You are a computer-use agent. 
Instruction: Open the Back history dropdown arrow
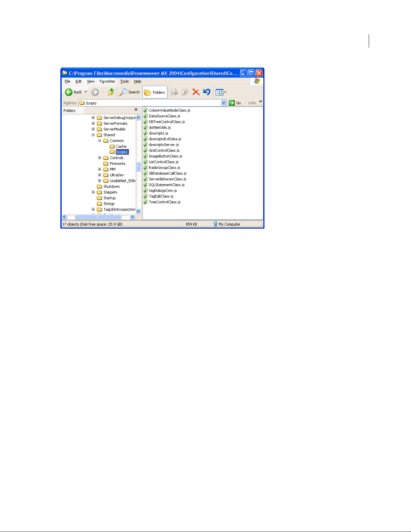pyautogui.click(x=86, y=92)
